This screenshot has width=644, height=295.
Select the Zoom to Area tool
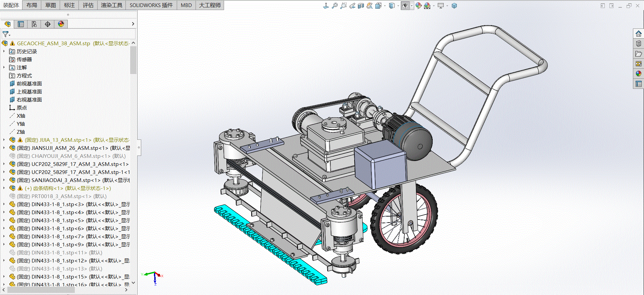[x=343, y=6]
